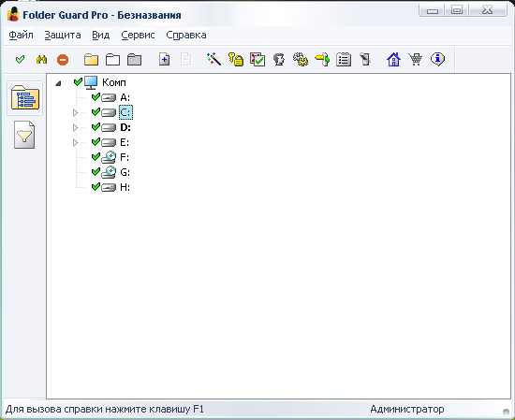Switch to folder tree view in sidebar
515x420 pixels.
tap(25, 97)
